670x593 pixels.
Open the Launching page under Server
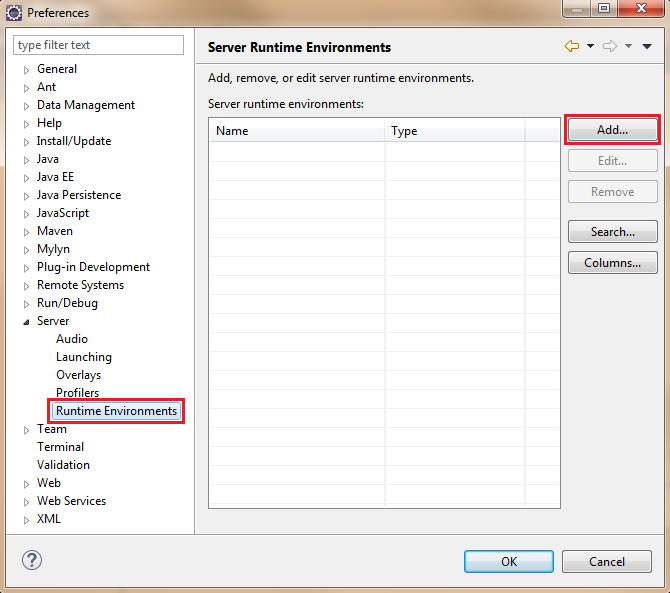pyautogui.click(x=84, y=357)
